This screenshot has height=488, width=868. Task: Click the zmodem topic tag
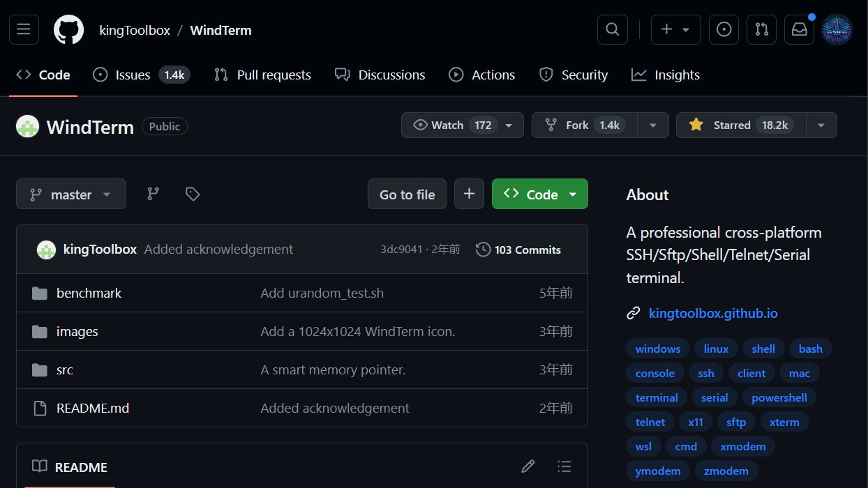[x=726, y=471]
